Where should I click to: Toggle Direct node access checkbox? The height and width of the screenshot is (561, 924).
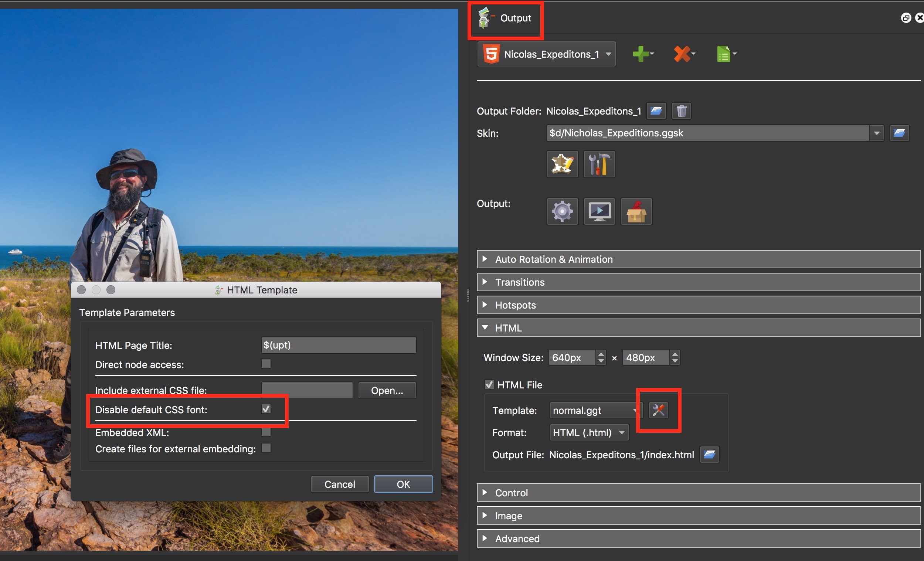pyautogui.click(x=266, y=364)
